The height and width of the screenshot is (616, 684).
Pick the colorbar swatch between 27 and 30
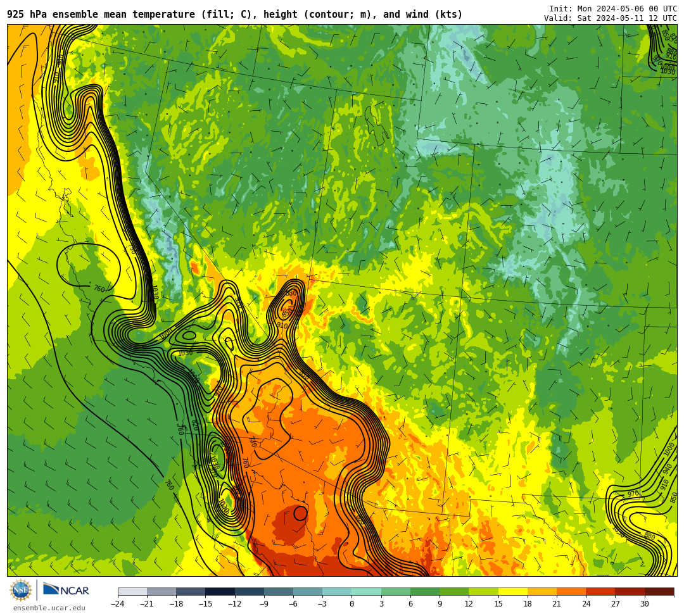(x=630, y=591)
